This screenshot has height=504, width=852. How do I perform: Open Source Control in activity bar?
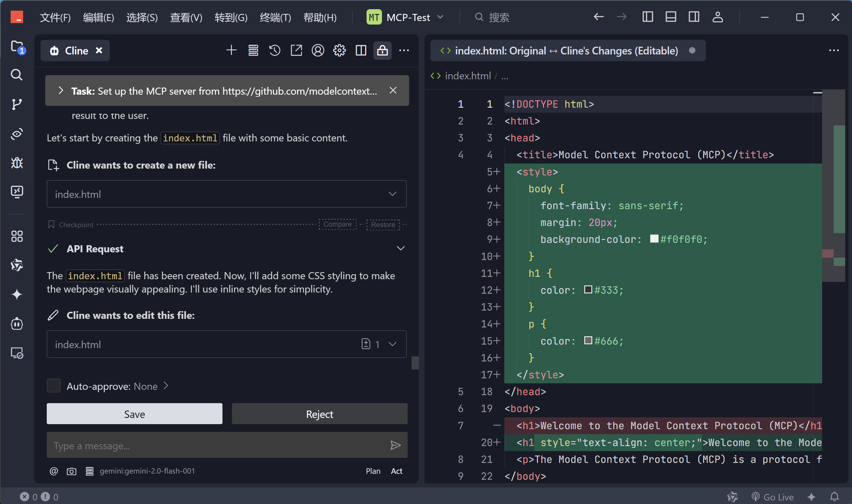(x=17, y=104)
